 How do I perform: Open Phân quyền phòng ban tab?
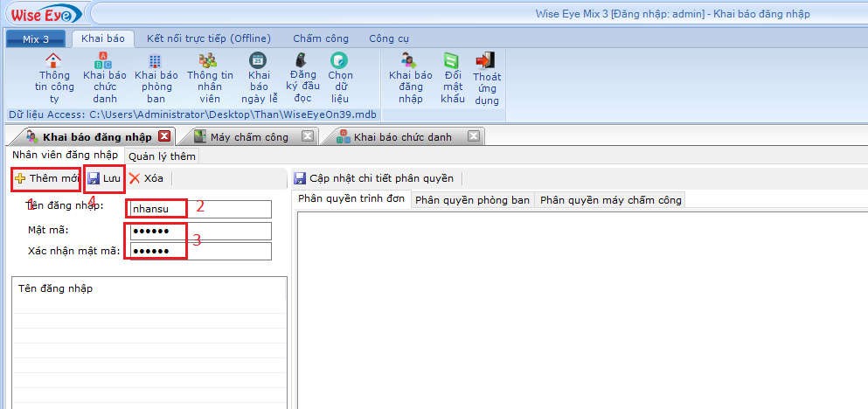pyautogui.click(x=472, y=199)
